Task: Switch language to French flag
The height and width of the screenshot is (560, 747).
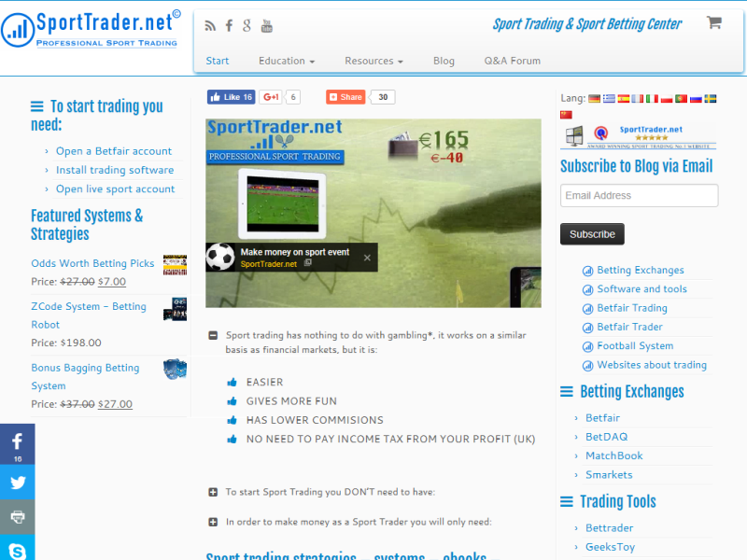Action: (638, 99)
